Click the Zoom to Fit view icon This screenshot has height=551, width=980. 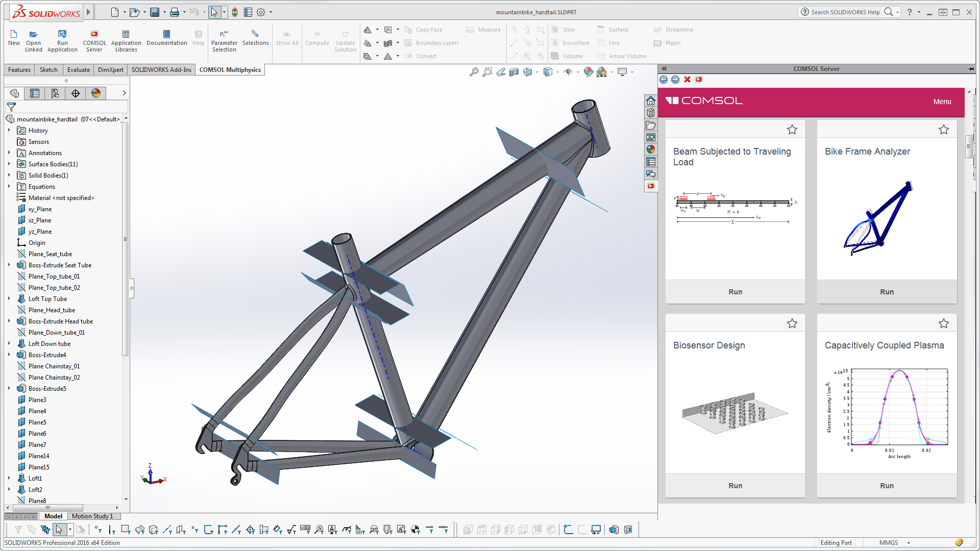pos(474,72)
